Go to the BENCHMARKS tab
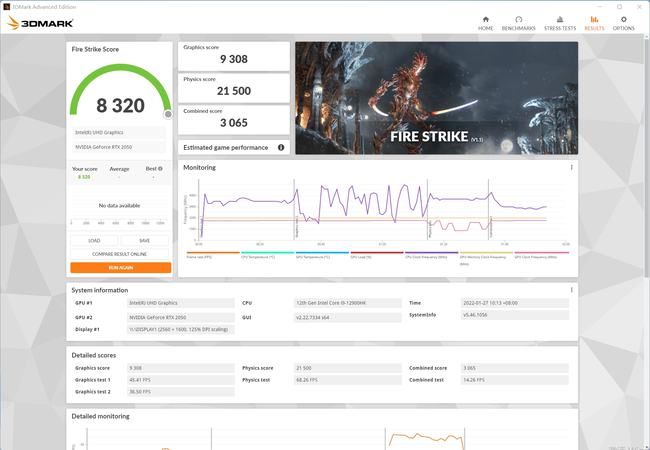The image size is (650, 450). tap(519, 23)
